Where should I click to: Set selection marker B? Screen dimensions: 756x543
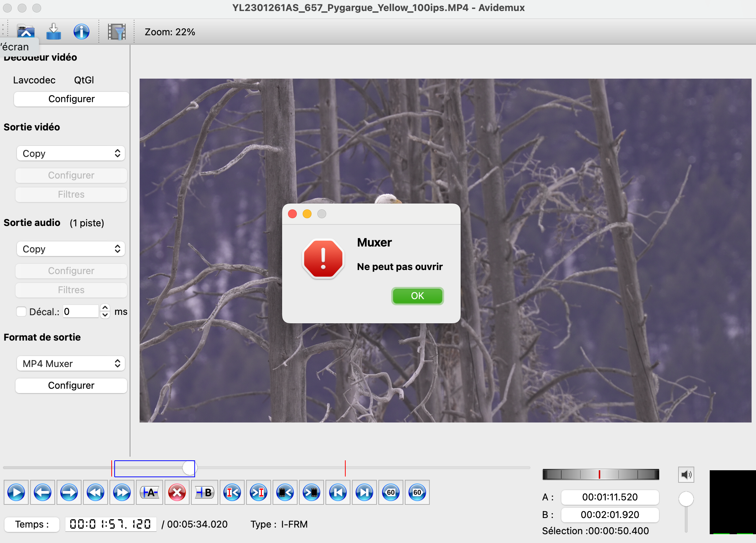pyautogui.click(x=205, y=492)
